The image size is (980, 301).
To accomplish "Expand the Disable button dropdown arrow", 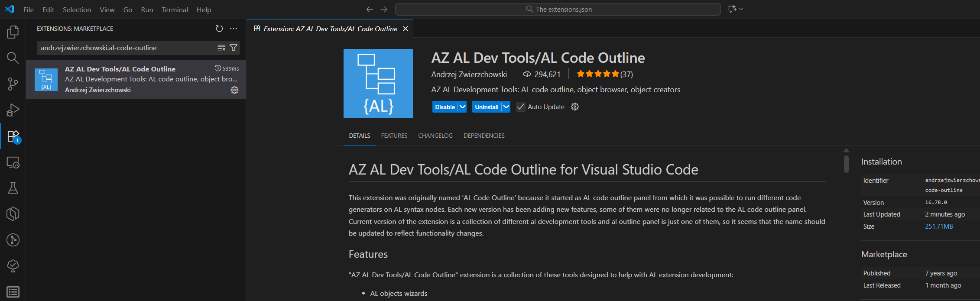I will click(462, 107).
